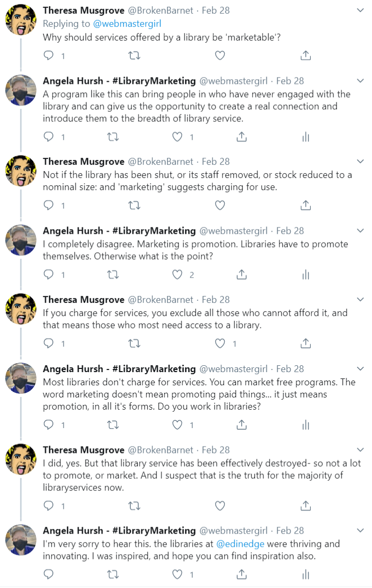Retweet Angela's tweet about creating a real connection
Image resolution: width=372 pixels, height=588 pixels.
pos(113,137)
